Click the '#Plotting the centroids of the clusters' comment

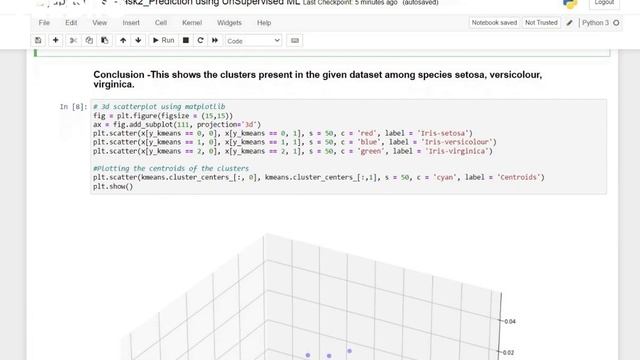[x=171, y=169]
